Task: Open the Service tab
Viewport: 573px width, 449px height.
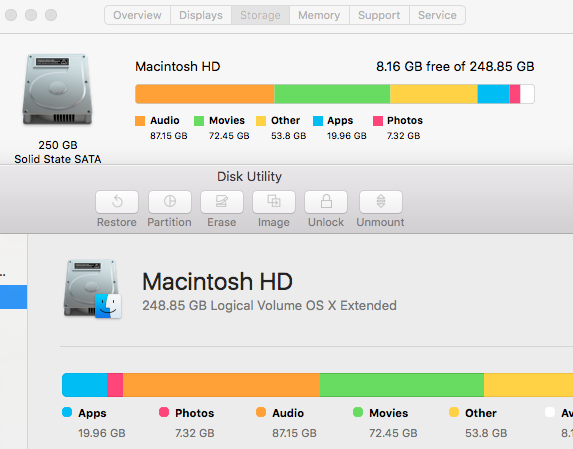Action: pyautogui.click(x=437, y=15)
